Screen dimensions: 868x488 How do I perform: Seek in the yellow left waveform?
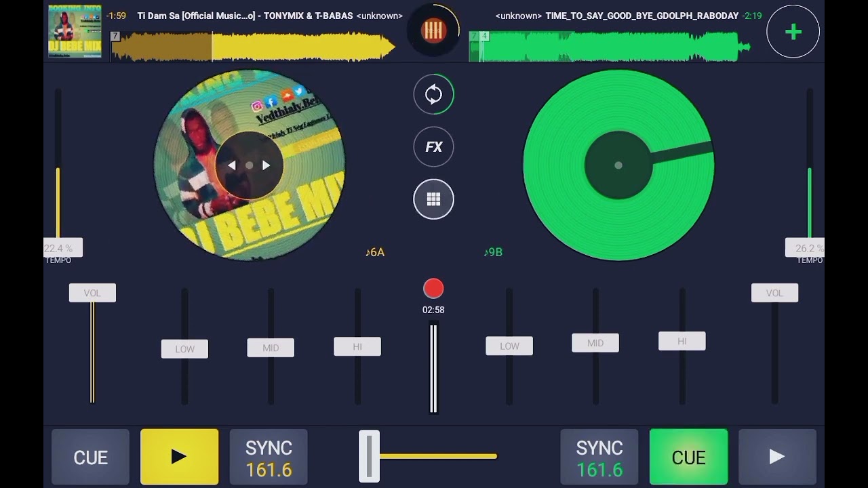tap(254, 46)
